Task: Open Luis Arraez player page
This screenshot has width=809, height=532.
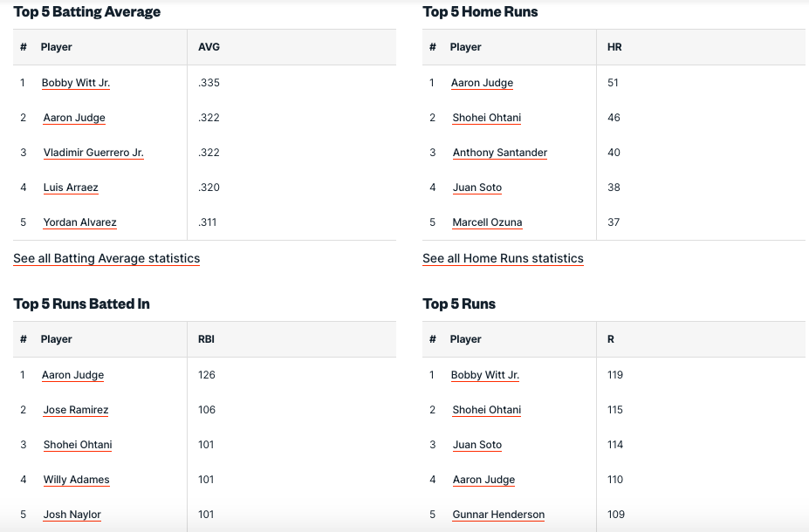Action: point(71,188)
